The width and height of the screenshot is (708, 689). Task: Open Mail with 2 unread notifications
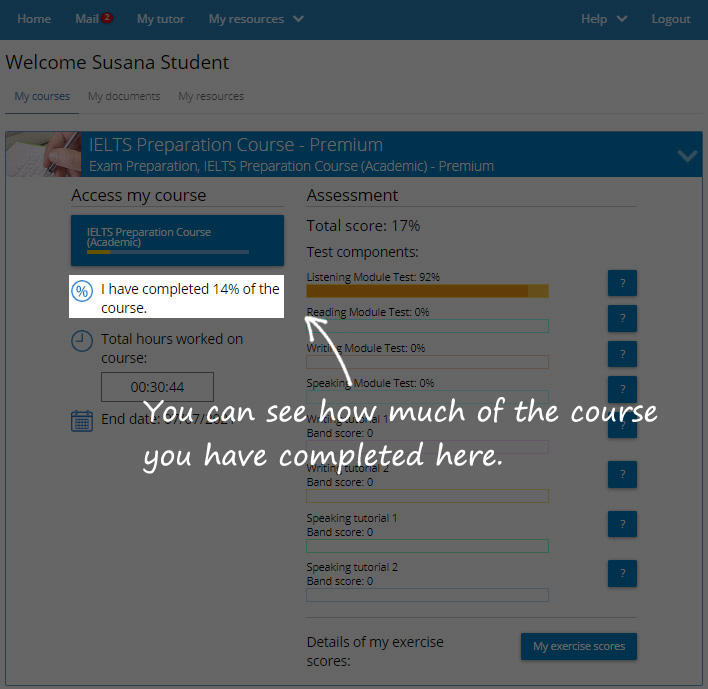(x=93, y=19)
